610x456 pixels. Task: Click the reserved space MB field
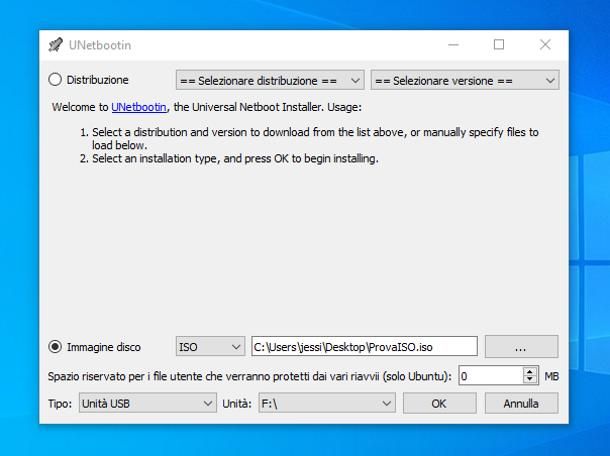(491, 376)
